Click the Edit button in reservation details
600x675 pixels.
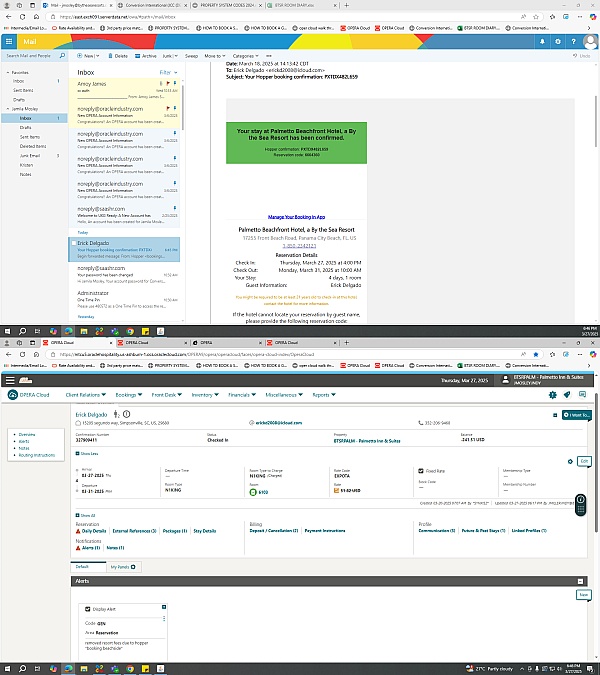tap(584, 461)
